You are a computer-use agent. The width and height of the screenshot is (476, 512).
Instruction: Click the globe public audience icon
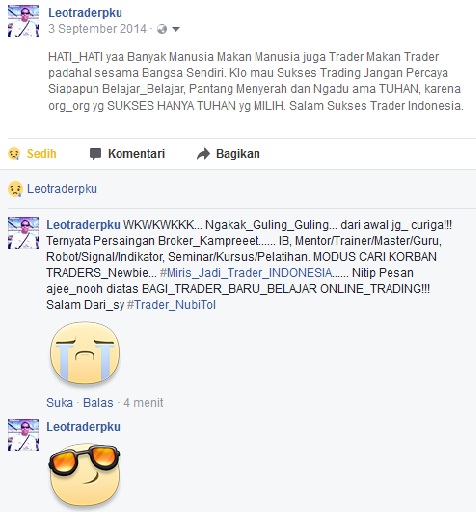[162, 29]
